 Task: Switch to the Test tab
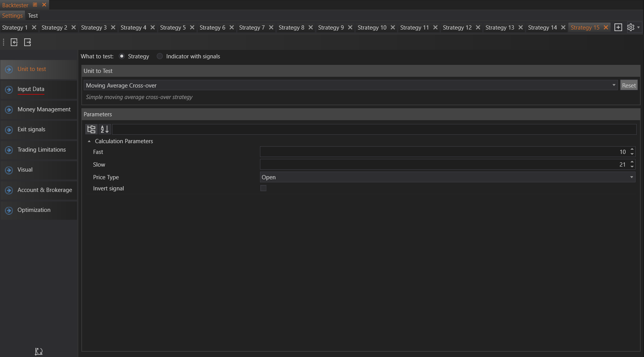tap(33, 16)
